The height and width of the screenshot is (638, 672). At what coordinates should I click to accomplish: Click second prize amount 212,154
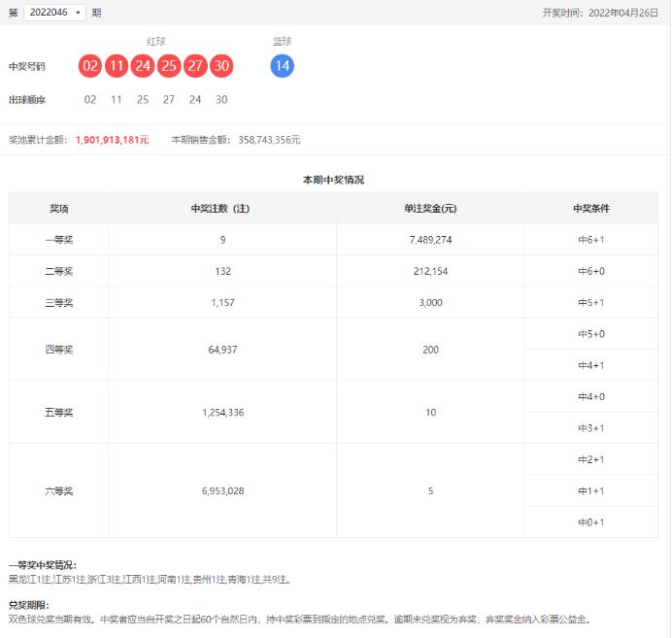(431, 271)
